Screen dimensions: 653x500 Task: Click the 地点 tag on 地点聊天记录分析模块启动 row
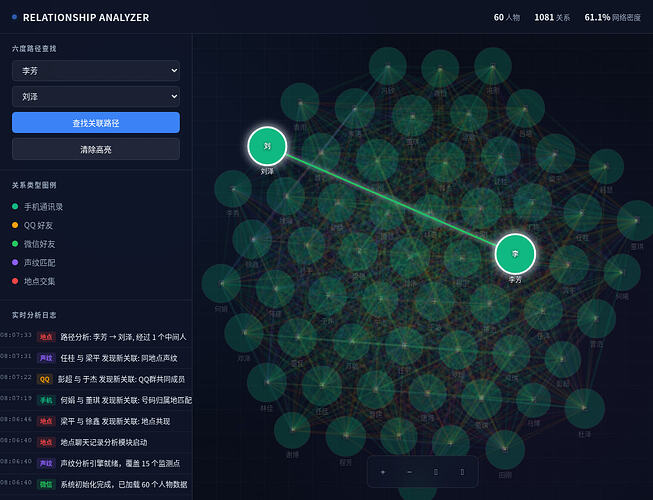46,442
